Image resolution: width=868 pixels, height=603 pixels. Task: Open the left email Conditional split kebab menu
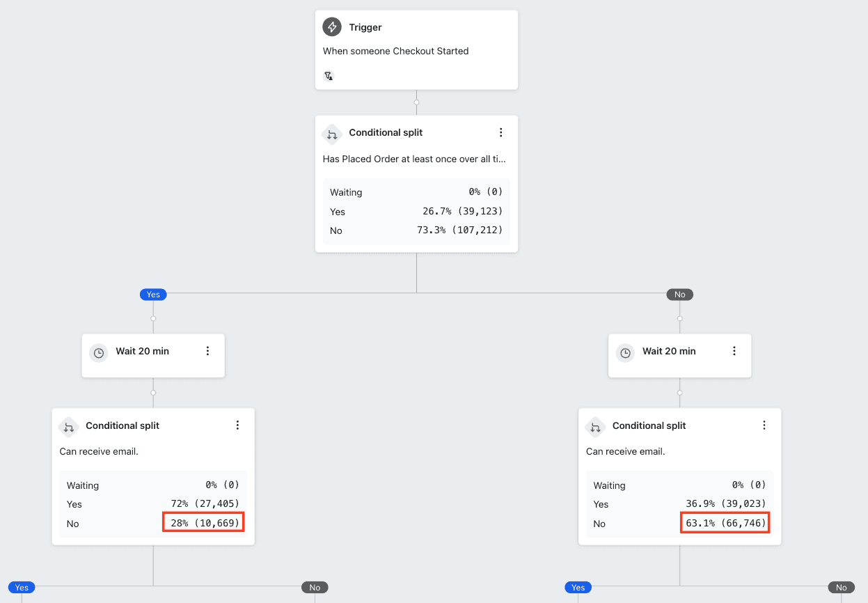point(237,425)
